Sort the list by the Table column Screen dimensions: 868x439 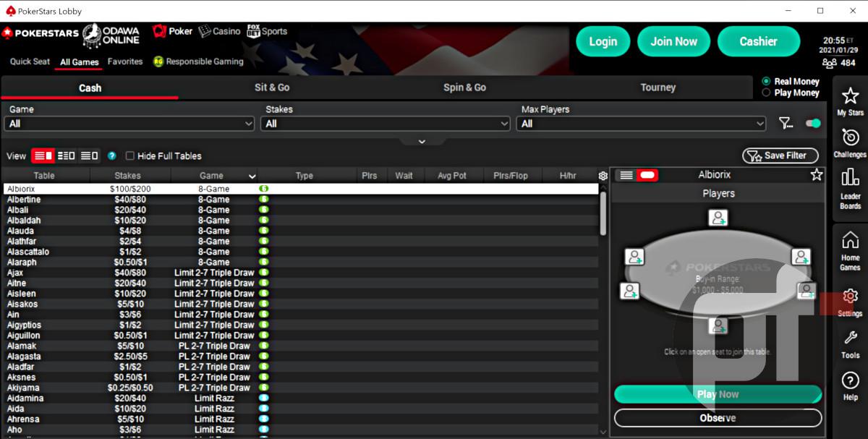tap(44, 176)
